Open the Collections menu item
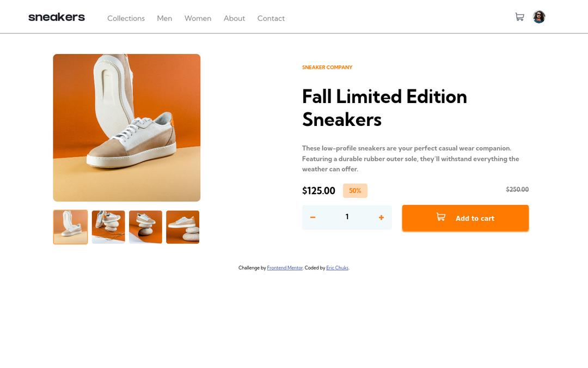Screen dimensions: 588x368 tap(126, 18)
